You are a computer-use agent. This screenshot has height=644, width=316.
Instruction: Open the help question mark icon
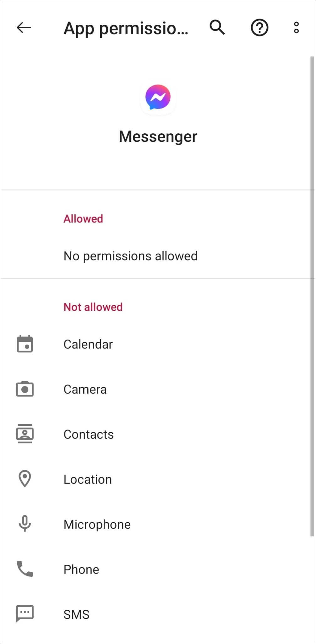[259, 28]
